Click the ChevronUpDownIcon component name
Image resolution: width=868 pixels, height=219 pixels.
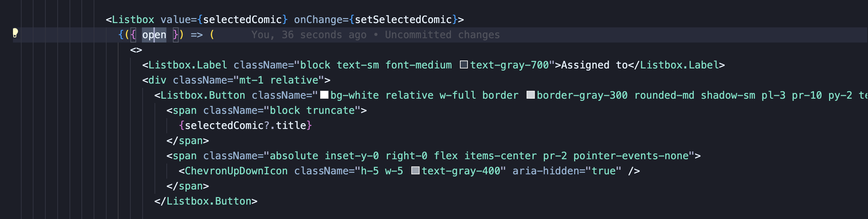236,171
